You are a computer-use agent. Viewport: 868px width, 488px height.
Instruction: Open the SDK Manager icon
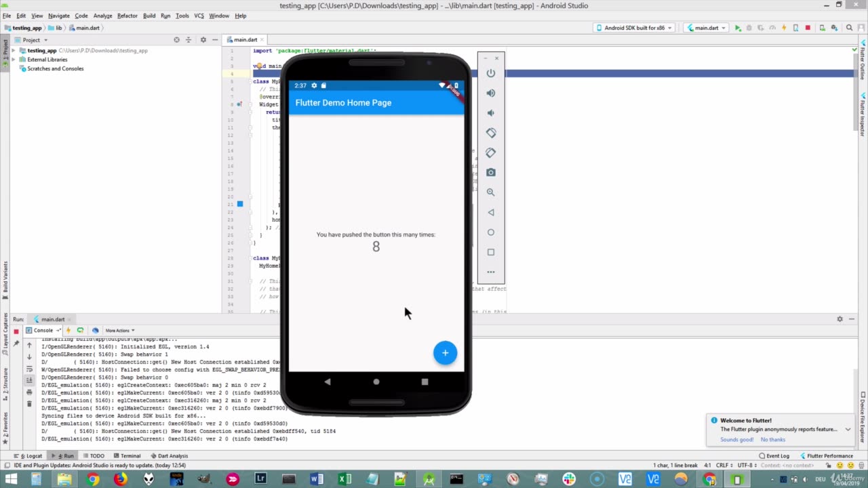click(833, 28)
